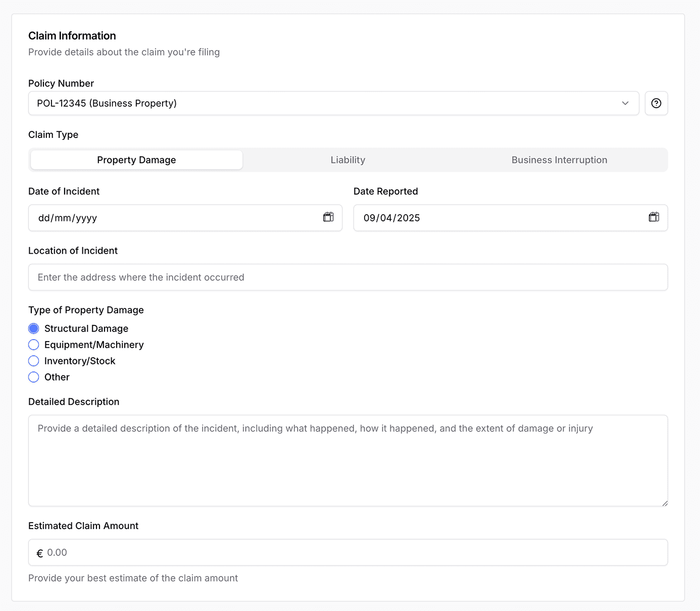Open the Date Reported calendar picker
Image resolution: width=700 pixels, height=611 pixels.
click(x=654, y=217)
